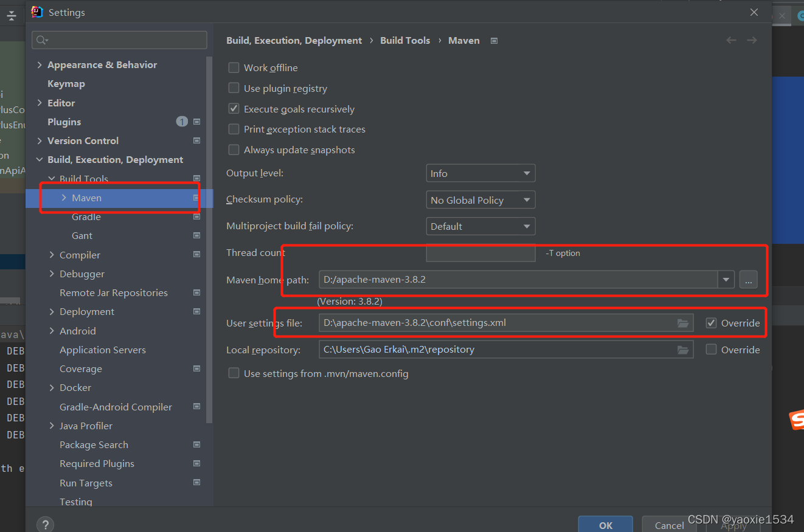The image size is (804, 532).
Task: Click project-level icon beside Remote Jar Repositories
Action: [196, 292]
